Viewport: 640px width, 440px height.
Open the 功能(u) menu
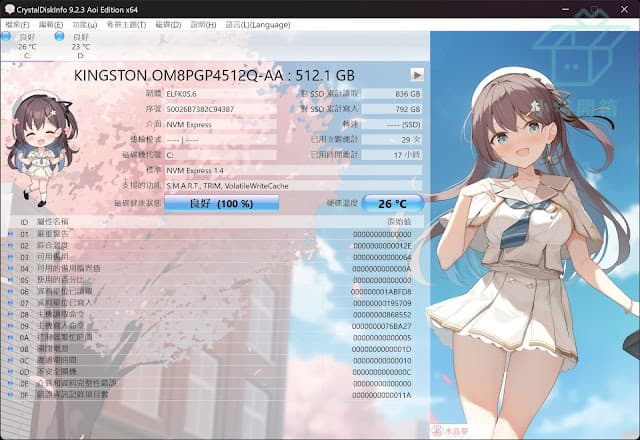click(85, 25)
